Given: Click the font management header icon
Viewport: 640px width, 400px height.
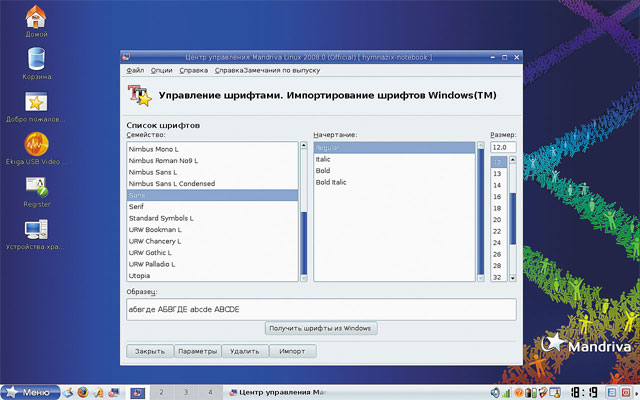Looking at the screenshot, I should coord(140,95).
